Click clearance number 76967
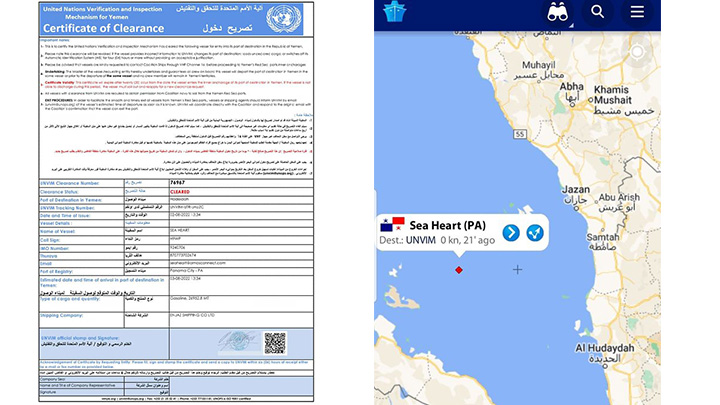 177,183
